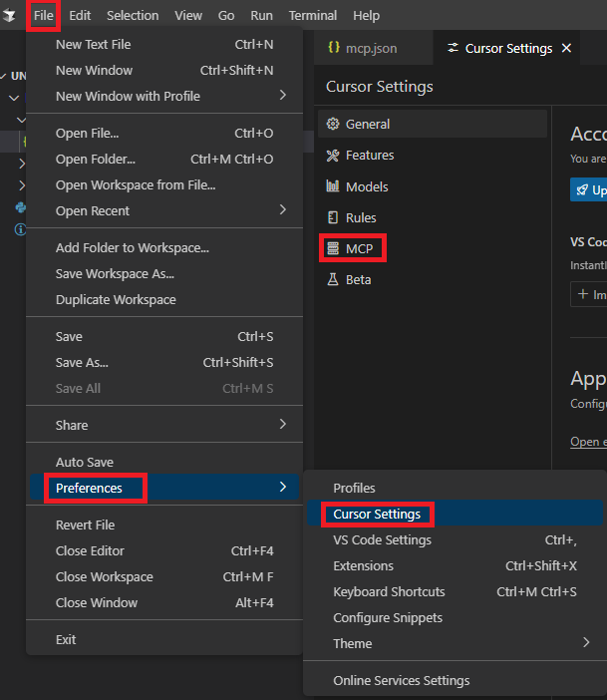Viewport: 607px width, 700px height.
Task: Click the Cursor app logo icon
Action: (x=9, y=15)
